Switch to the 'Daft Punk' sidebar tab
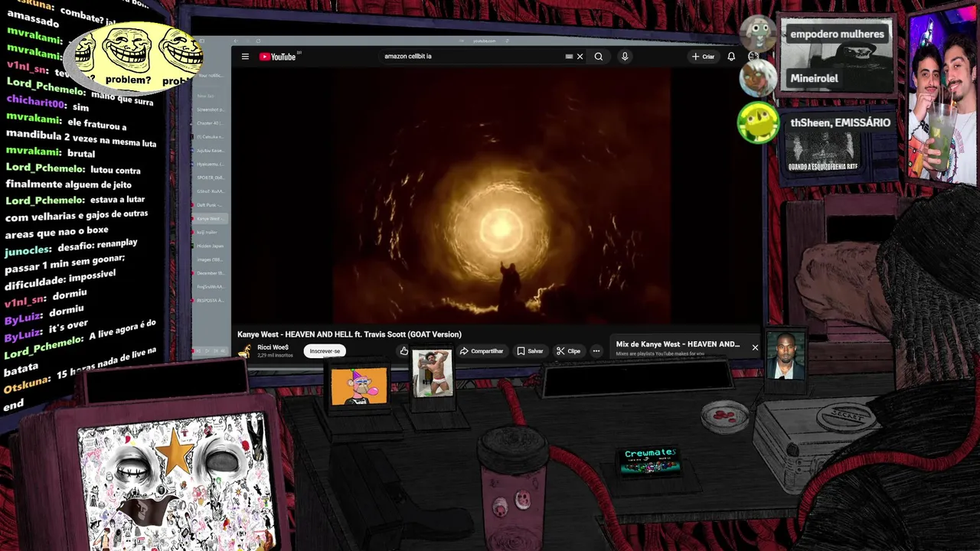This screenshot has width=980, height=551. tap(209, 205)
